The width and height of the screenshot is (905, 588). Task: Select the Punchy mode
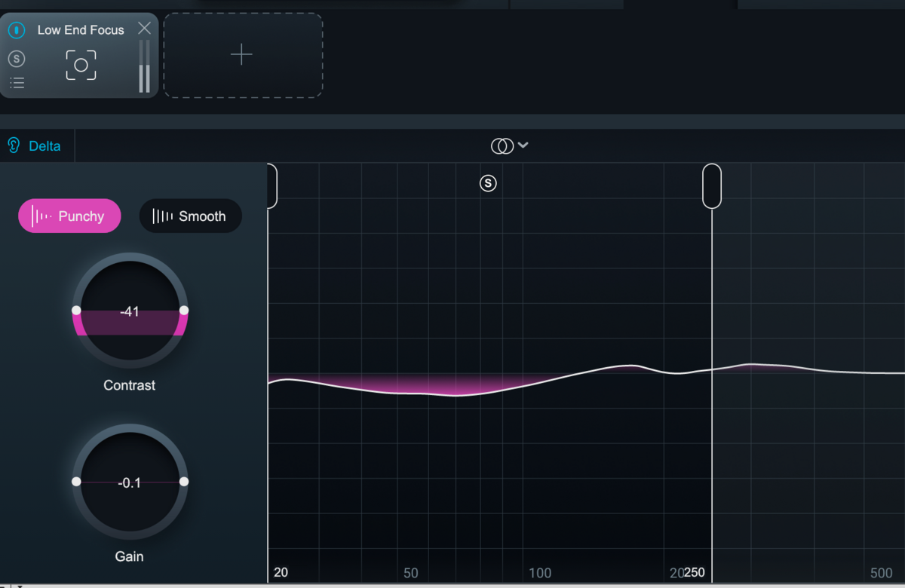pyautogui.click(x=69, y=216)
